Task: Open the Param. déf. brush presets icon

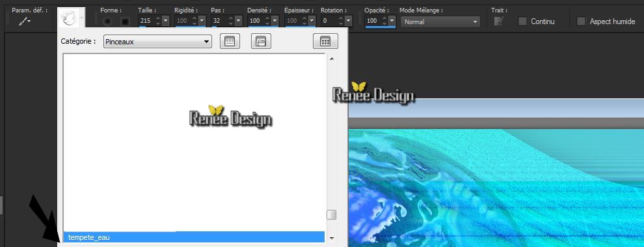Action: pyautogui.click(x=25, y=22)
